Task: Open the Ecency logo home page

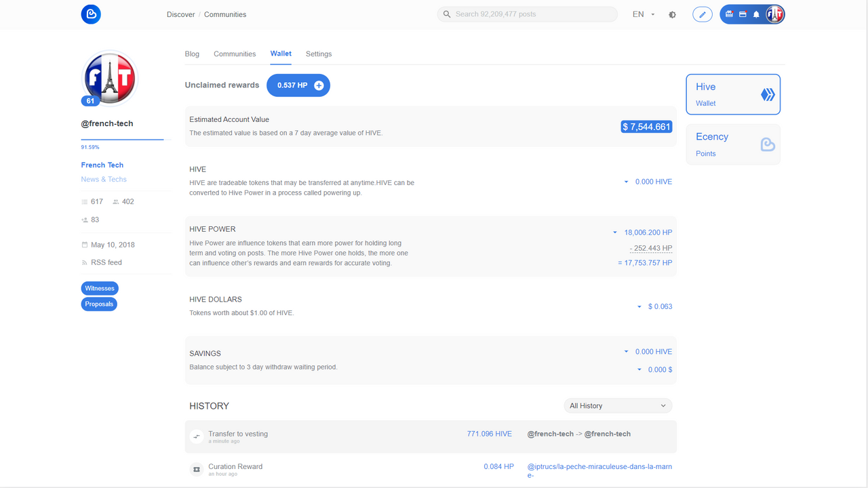Action: [91, 14]
